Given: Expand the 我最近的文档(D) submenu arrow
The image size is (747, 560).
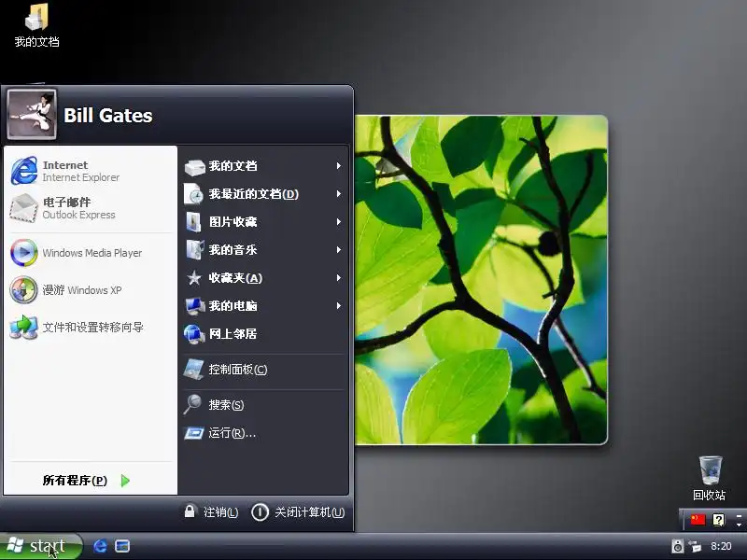Looking at the screenshot, I should pos(338,194).
